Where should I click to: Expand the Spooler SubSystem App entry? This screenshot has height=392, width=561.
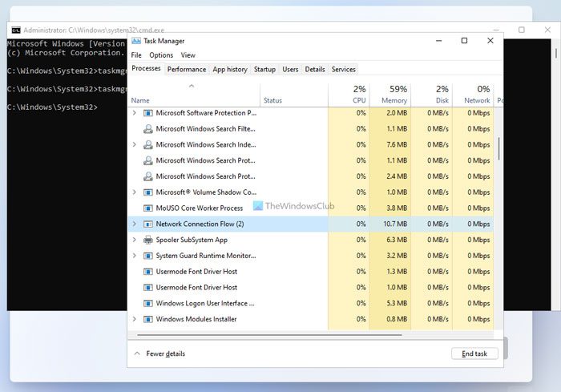(134, 240)
